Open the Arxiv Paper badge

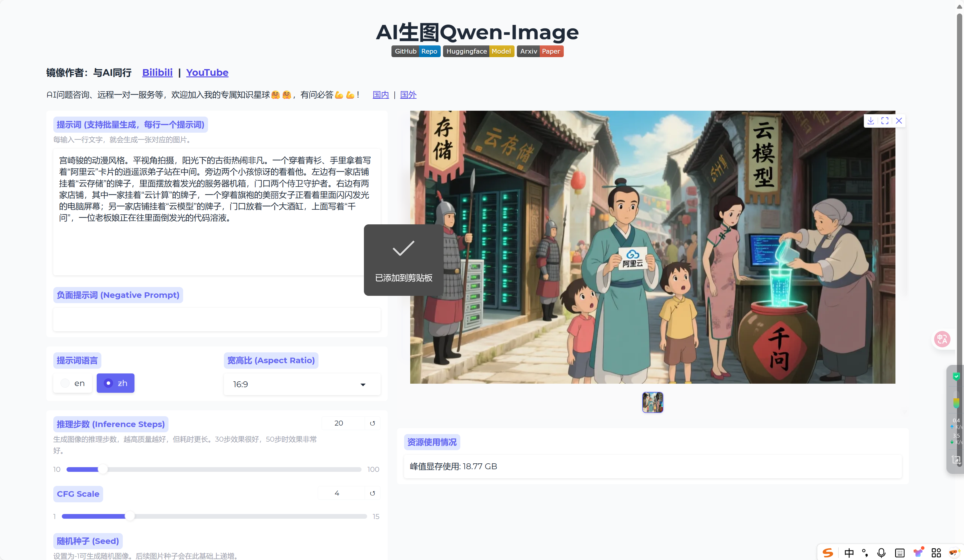coord(540,51)
